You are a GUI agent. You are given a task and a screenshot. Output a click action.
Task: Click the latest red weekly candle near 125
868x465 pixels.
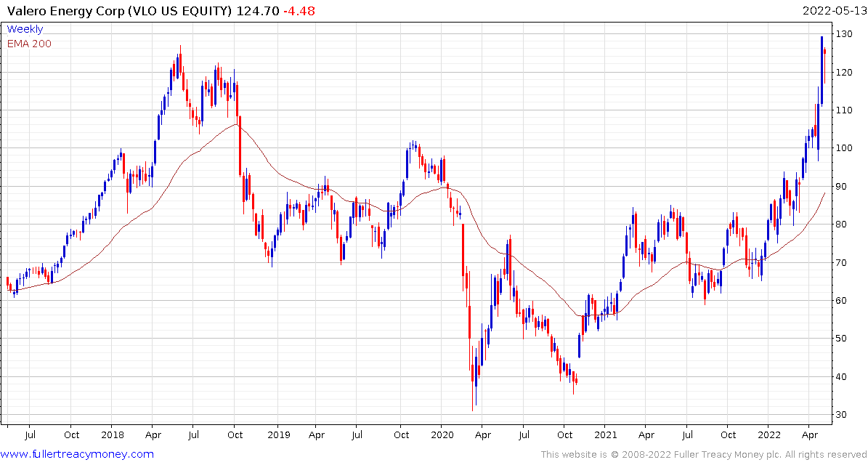[x=825, y=66]
